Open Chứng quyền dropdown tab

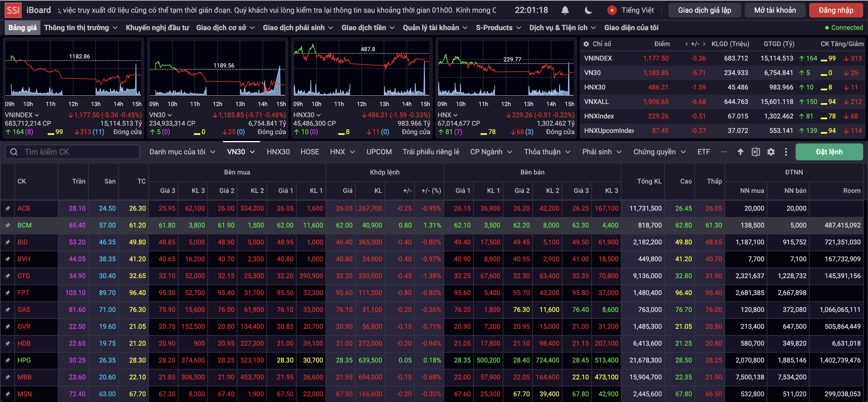click(x=659, y=152)
